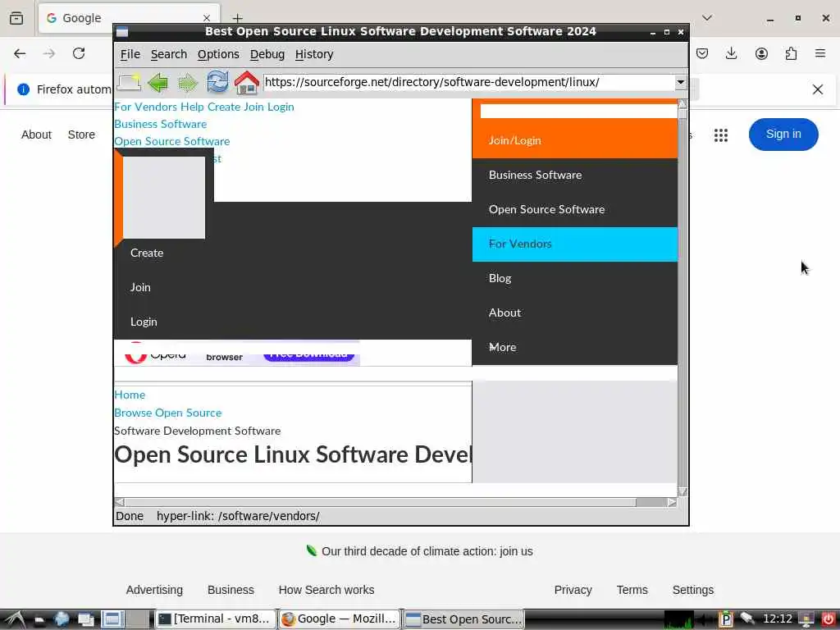Open Google footer 'Settings'
This screenshot has height=630, width=840.
point(692,590)
